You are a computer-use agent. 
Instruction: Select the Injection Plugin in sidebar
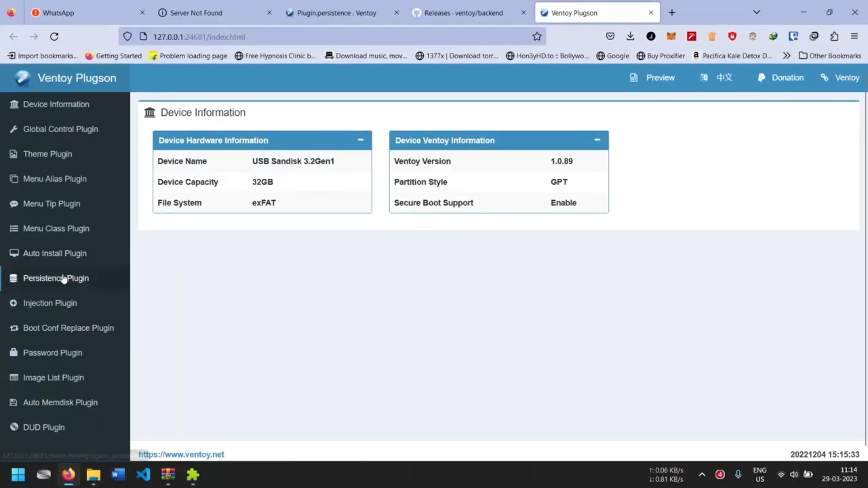[50, 303]
